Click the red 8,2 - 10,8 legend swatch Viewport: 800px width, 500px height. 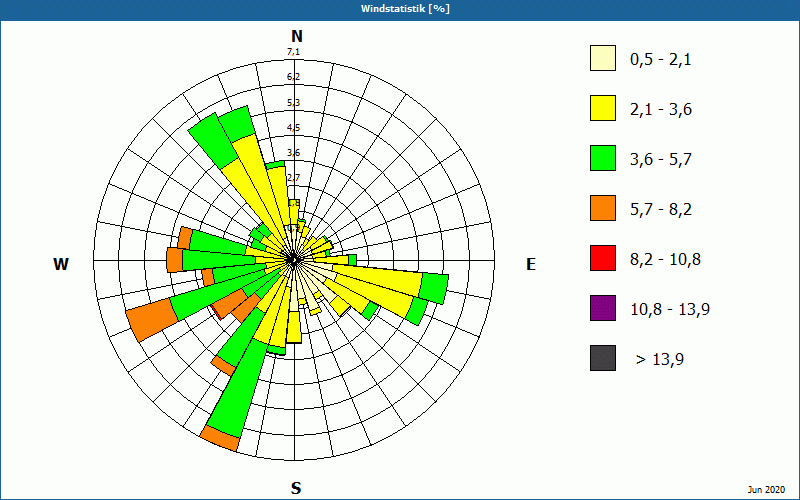[x=603, y=258]
